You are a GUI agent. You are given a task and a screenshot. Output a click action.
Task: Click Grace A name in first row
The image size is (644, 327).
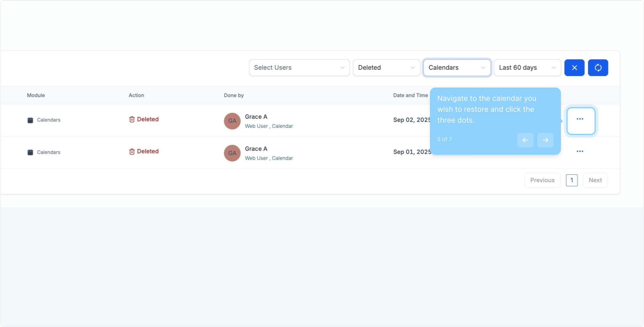coord(256,117)
